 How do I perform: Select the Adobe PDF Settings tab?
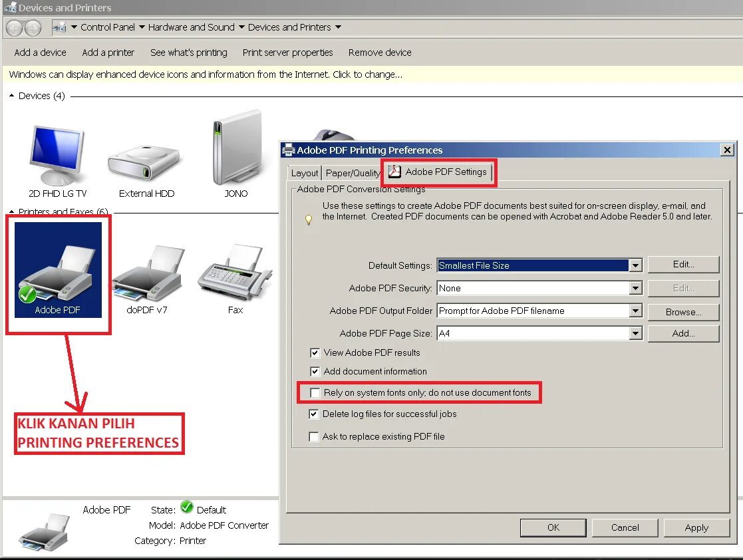click(x=438, y=172)
